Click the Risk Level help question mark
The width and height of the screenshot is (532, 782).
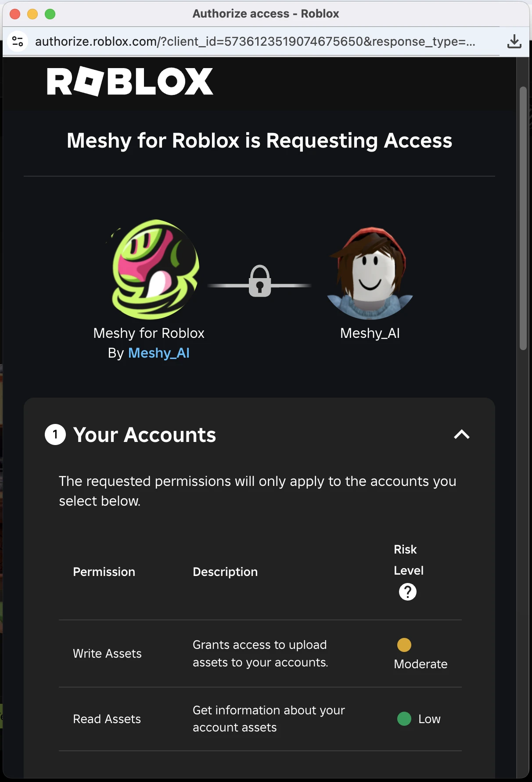click(x=407, y=592)
